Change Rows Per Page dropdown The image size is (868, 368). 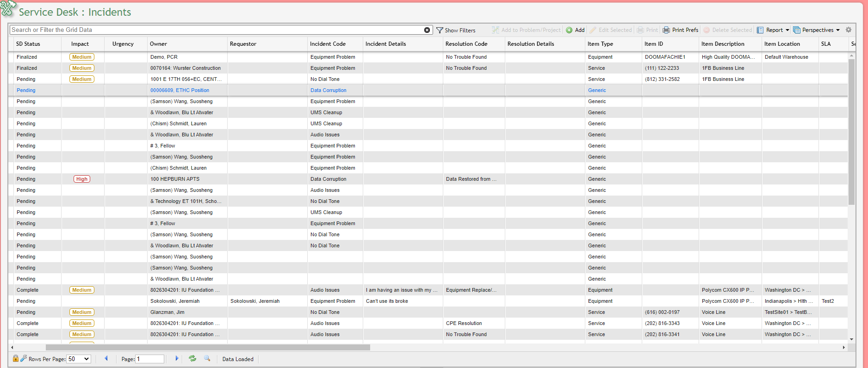pos(79,359)
